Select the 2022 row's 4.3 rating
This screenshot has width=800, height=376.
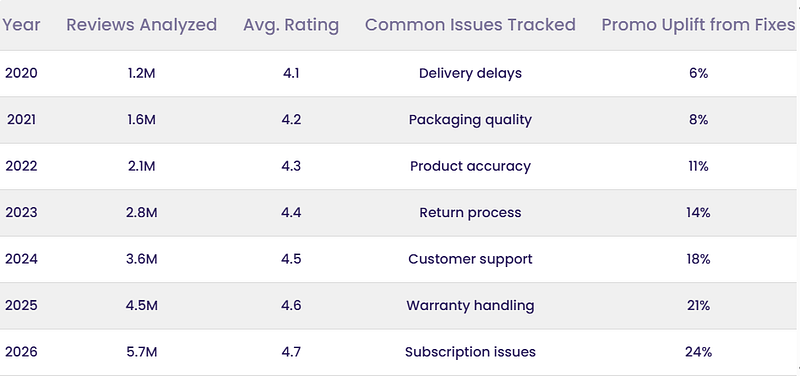tap(291, 166)
